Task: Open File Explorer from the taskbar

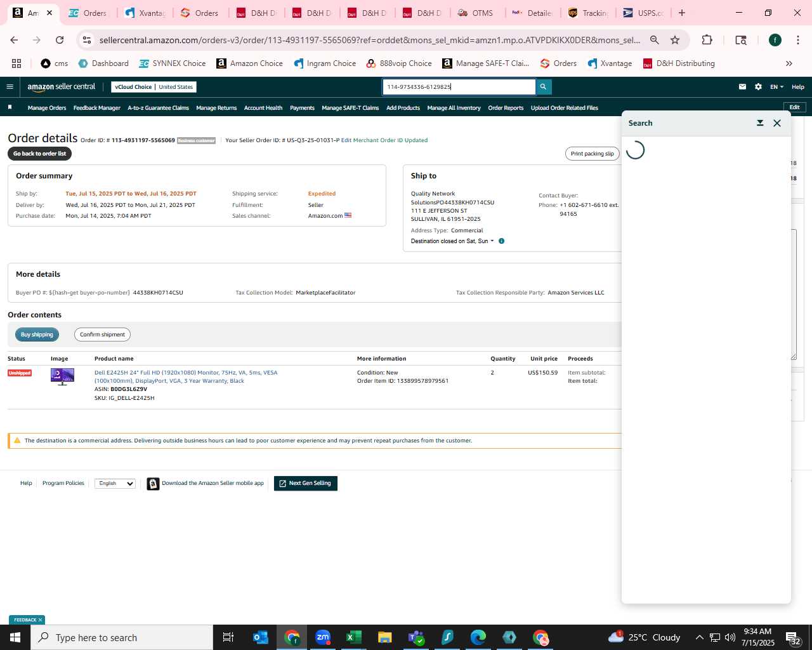Action: tap(385, 637)
